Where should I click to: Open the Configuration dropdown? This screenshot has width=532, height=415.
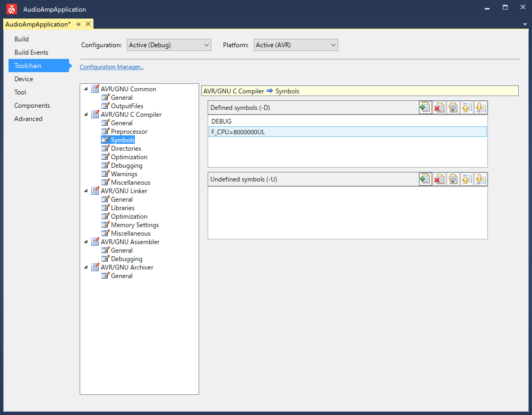[169, 45]
